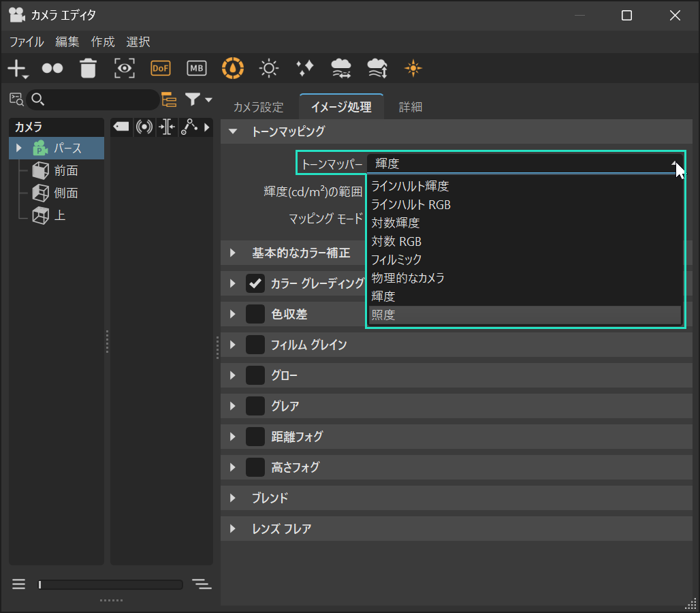This screenshot has height=613, width=700.
Task: Click the sun exposure icon in toolbar
Action: tap(270, 68)
